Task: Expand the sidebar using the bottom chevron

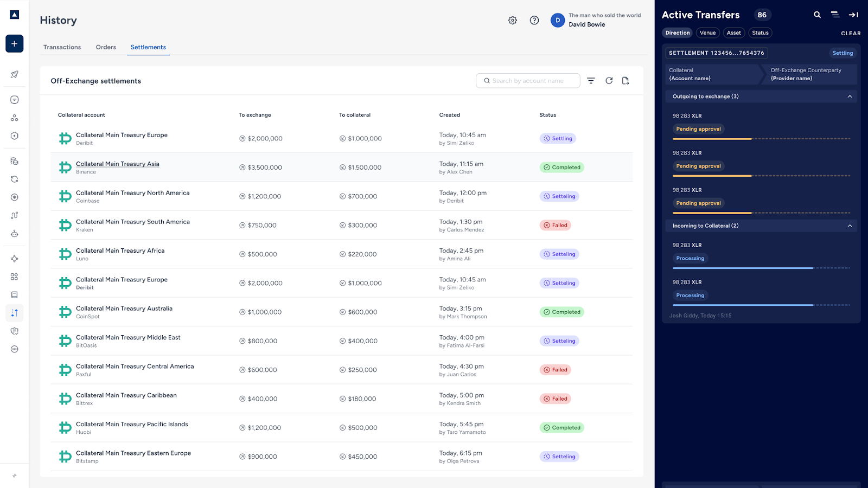Action: tap(15, 476)
